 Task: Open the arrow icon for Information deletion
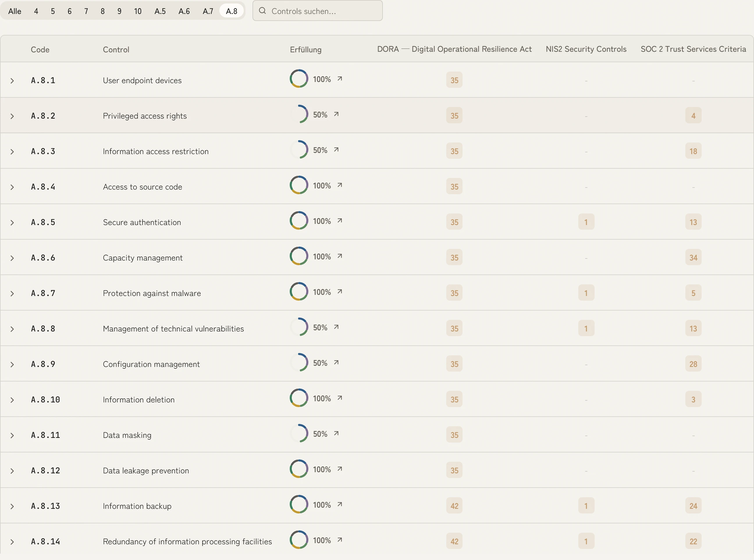[x=339, y=398]
